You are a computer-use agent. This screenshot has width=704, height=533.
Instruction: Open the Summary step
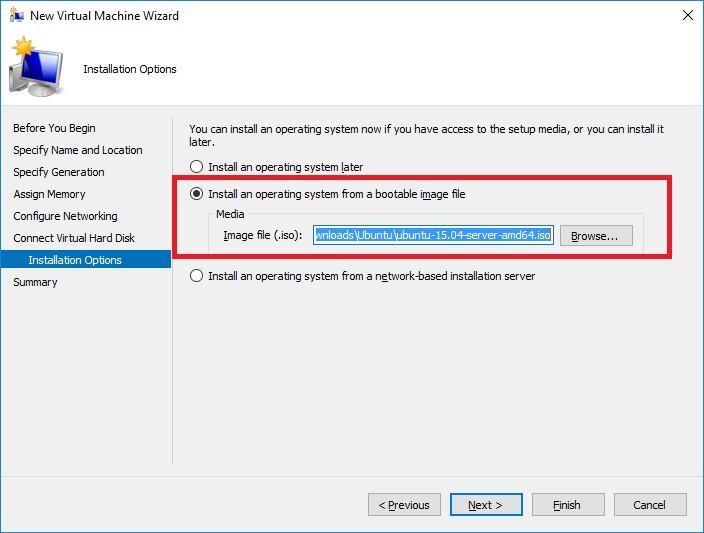pos(36,282)
